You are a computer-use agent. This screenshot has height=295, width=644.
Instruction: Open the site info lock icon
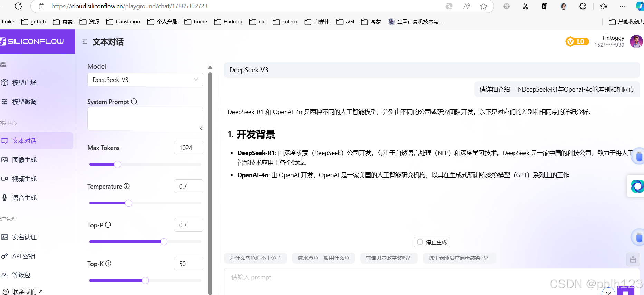pyautogui.click(x=41, y=6)
